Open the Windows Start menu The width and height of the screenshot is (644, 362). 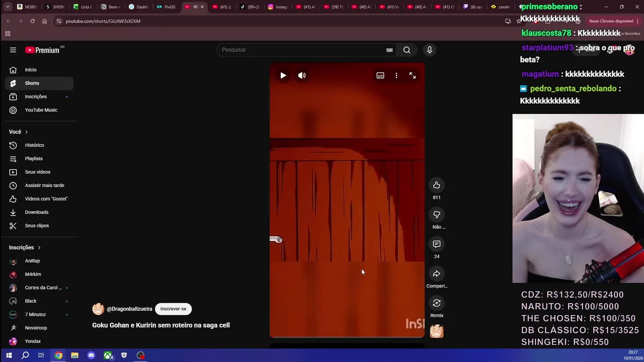[9, 355]
